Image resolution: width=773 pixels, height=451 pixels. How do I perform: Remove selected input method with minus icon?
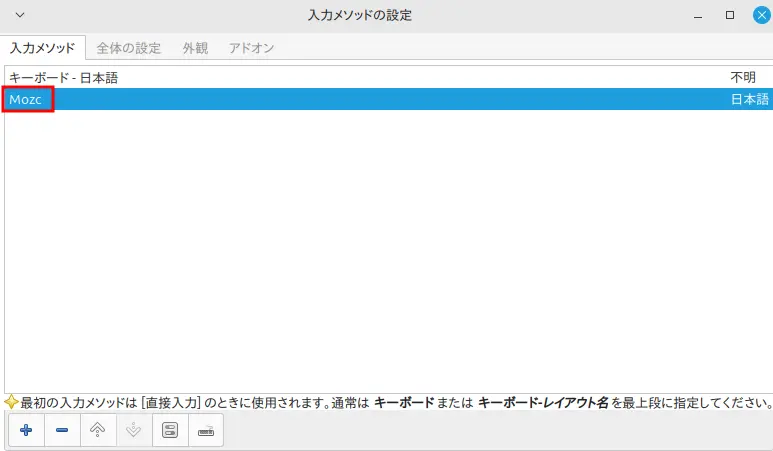click(x=62, y=430)
